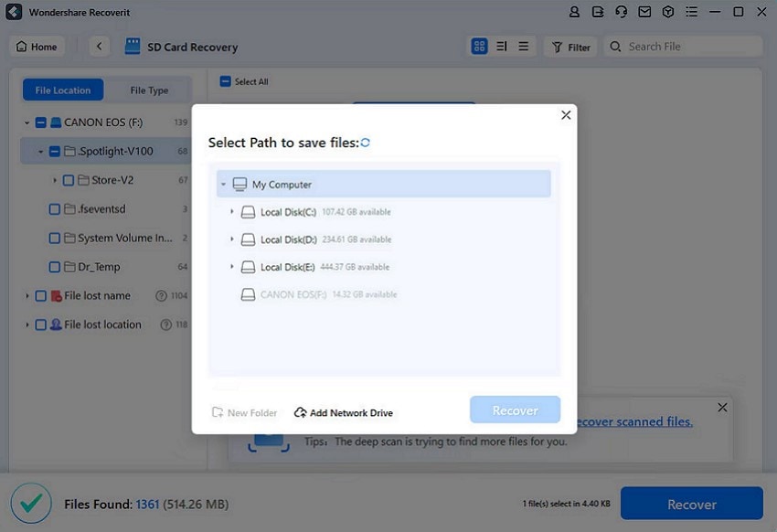Screen dimensions: 777x532
Task: Expand Local Disk(E:) in path dialog
Action: (x=231, y=267)
